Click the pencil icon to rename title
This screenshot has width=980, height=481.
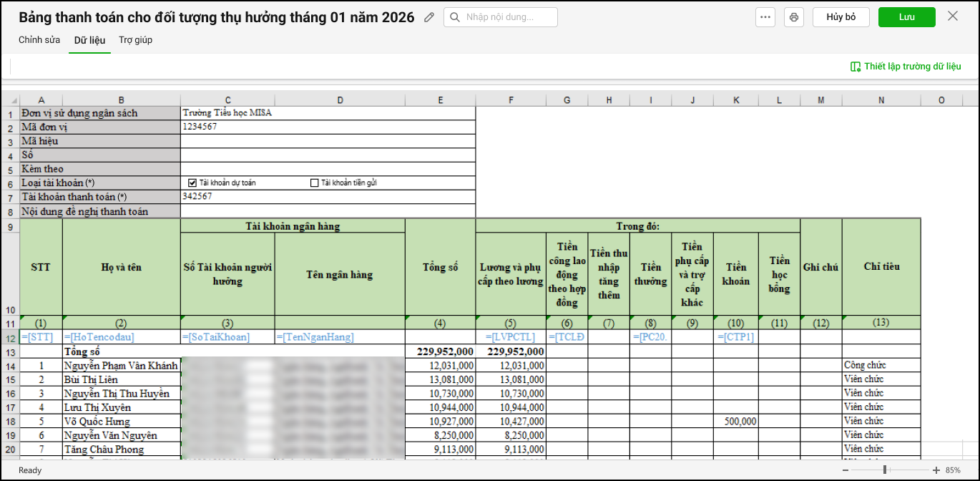click(x=429, y=18)
